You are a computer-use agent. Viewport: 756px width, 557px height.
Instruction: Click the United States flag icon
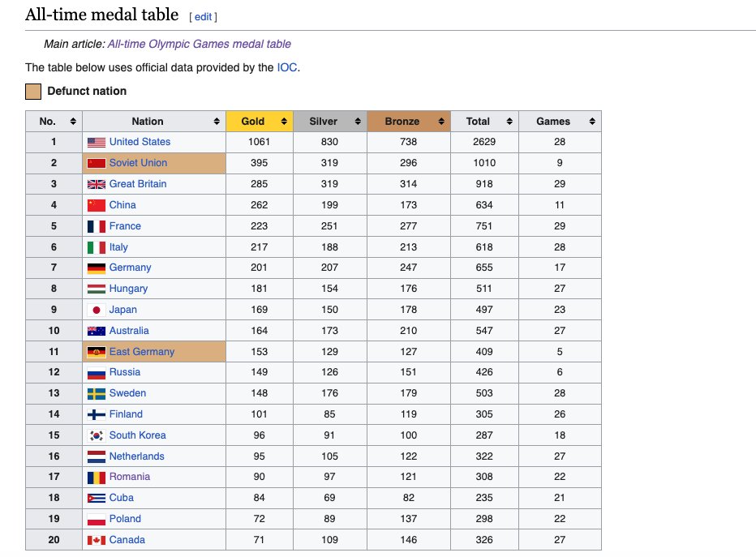coord(97,142)
